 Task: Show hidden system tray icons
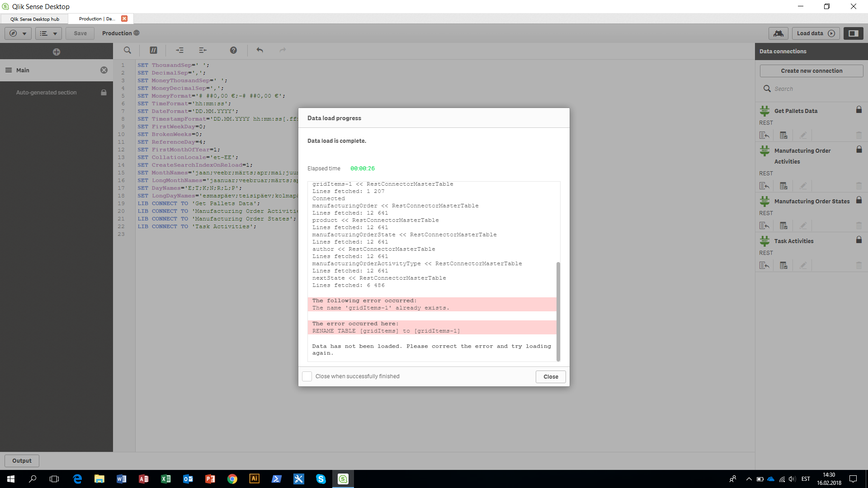(x=749, y=479)
